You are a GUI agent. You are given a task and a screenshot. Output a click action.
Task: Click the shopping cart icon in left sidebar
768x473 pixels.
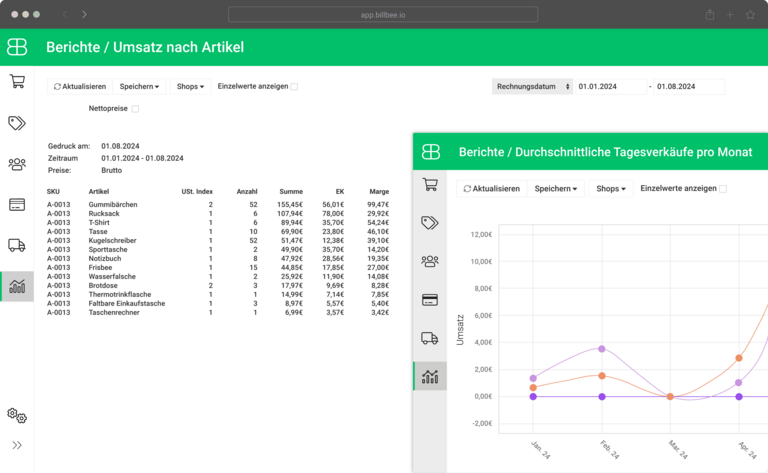[17, 82]
